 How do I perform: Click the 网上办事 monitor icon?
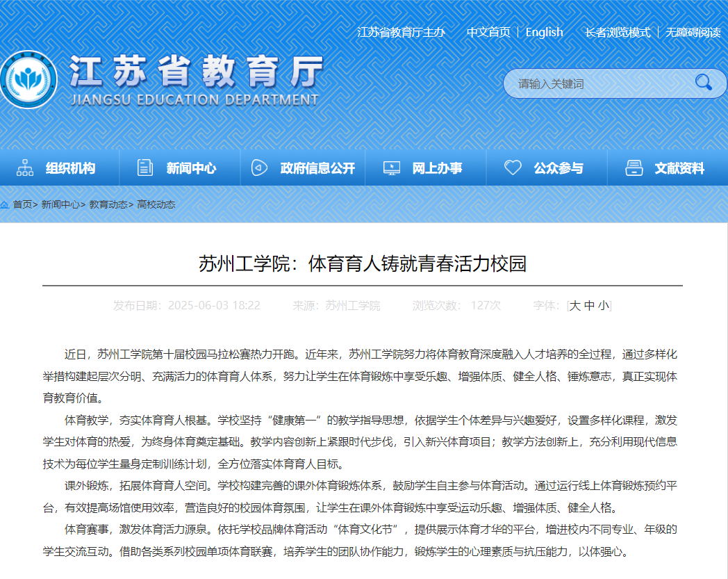391,168
